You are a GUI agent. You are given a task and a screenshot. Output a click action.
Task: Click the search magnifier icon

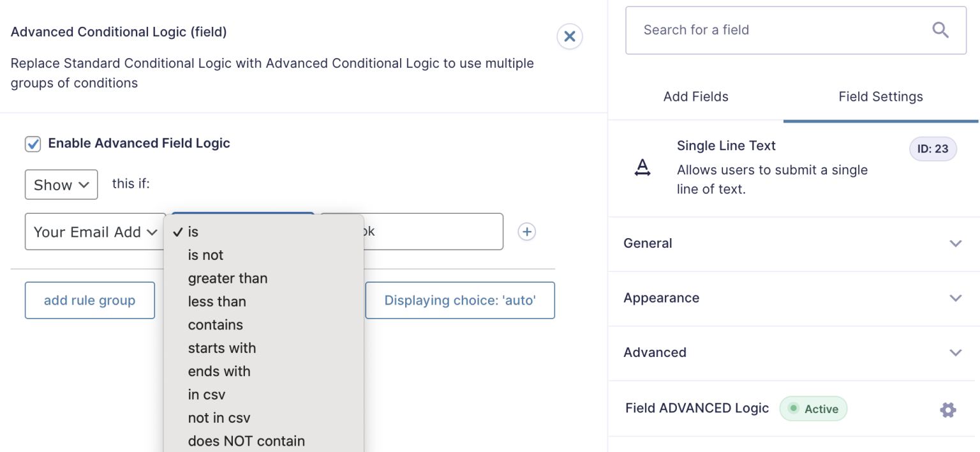pyautogui.click(x=940, y=30)
